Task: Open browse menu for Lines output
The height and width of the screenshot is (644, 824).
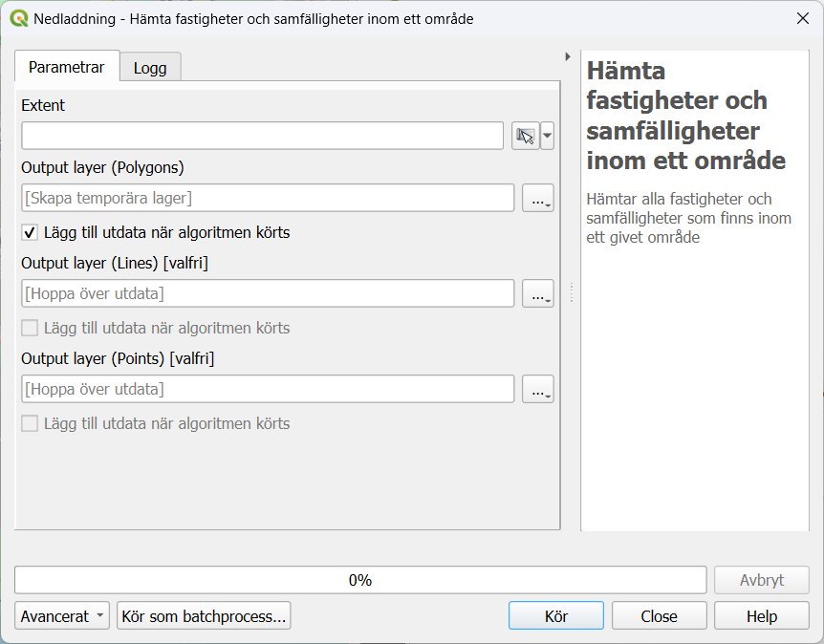Action: point(537,293)
